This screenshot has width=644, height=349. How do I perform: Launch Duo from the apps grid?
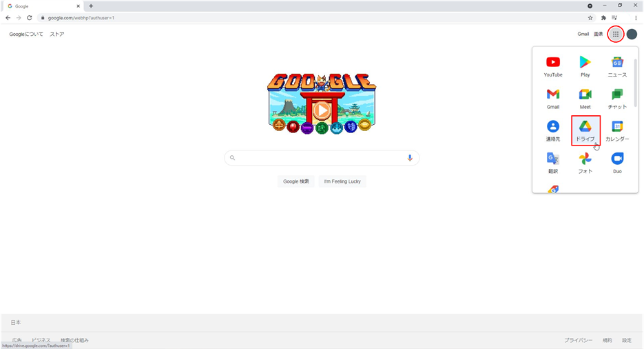(617, 163)
